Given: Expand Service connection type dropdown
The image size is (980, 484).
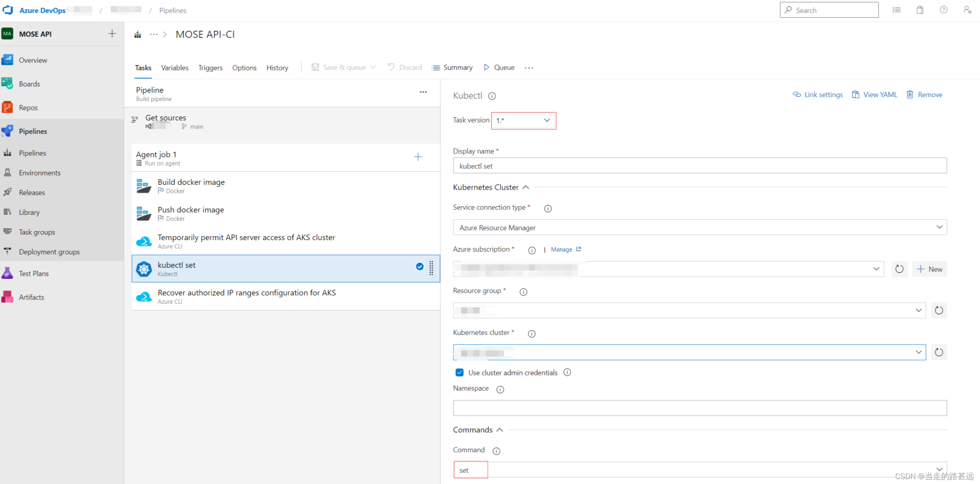Looking at the screenshot, I should pyautogui.click(x=699, y=227).
